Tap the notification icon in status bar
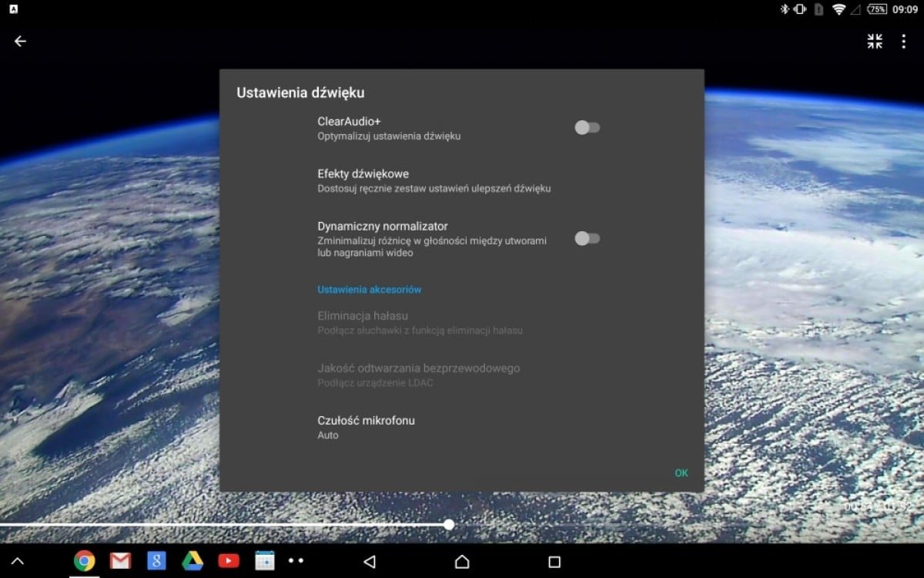Viewport: 924px width, 578px height. pyautogui.click(x=14, y=9)
